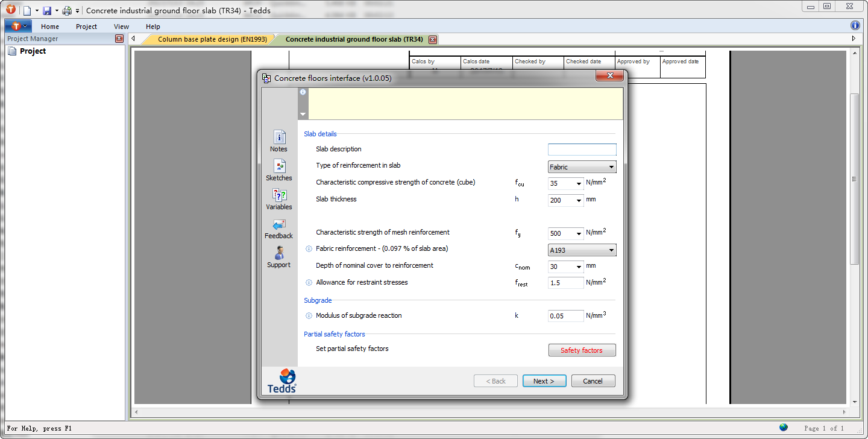Click the New document icon
This screenshot has height=439, width=868.
[27, 10]
